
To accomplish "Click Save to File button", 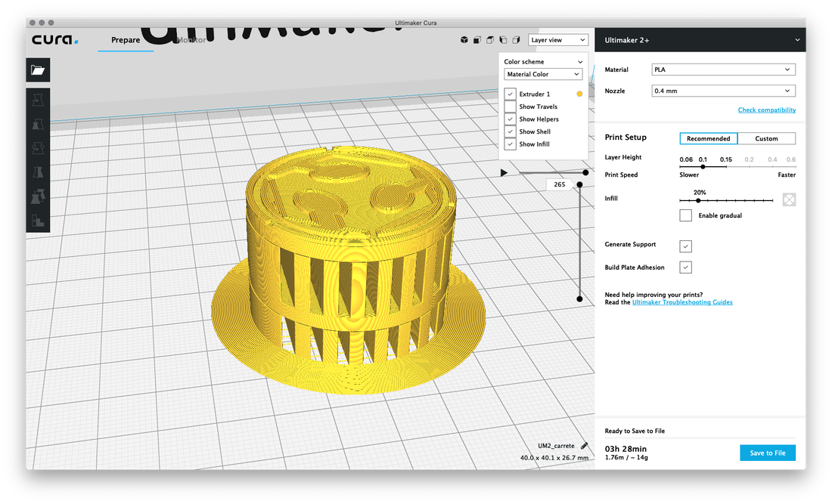I will tap(767, 453).
